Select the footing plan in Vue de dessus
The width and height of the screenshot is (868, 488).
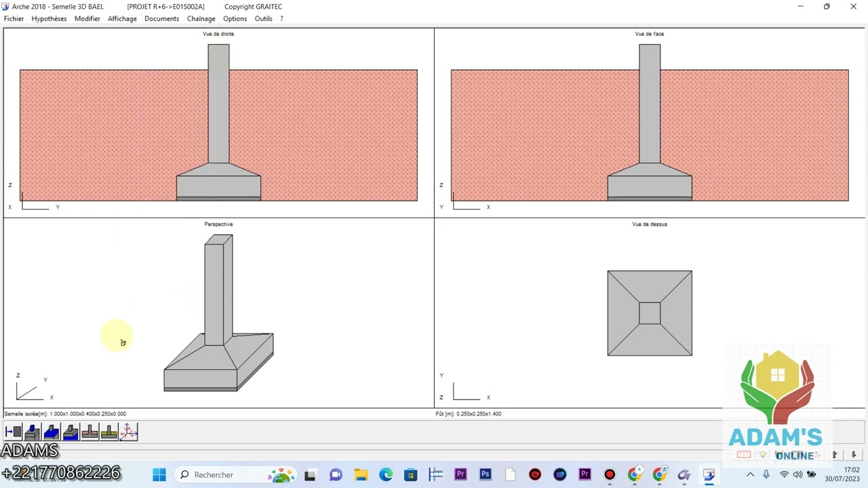tap(650, 313)
